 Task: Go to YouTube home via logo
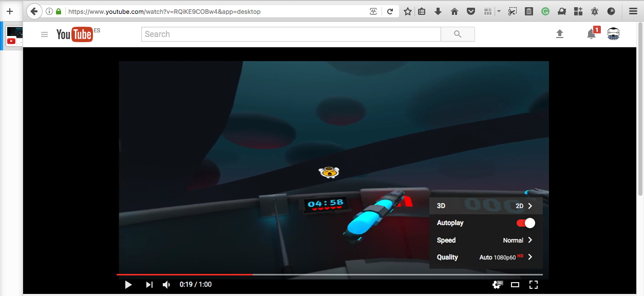(75, 34)
